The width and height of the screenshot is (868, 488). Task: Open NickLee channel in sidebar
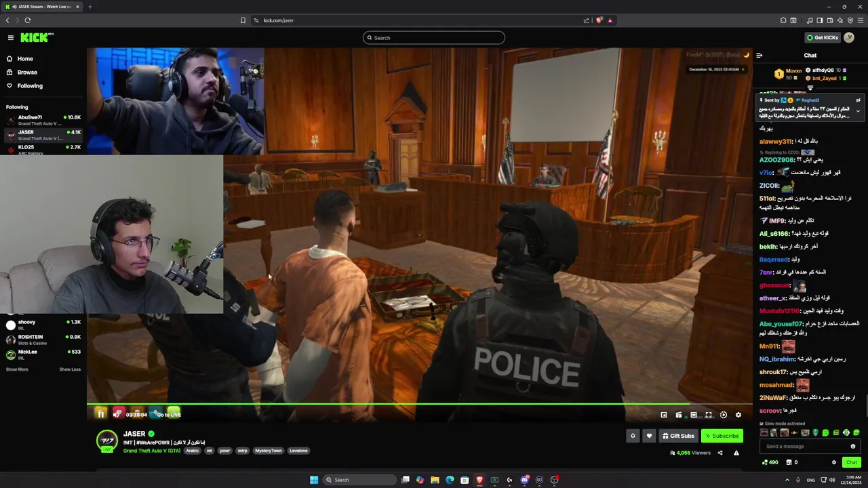tap(43, 354)
